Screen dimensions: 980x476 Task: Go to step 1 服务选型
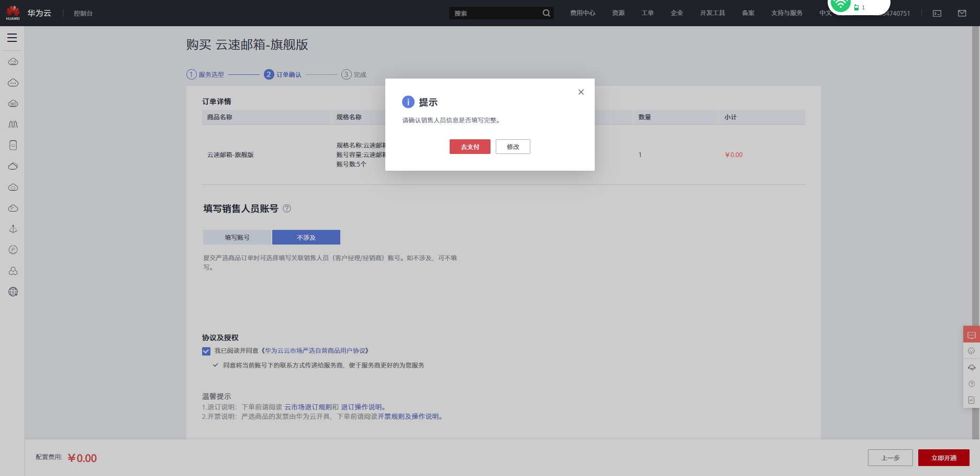point(205,74)
